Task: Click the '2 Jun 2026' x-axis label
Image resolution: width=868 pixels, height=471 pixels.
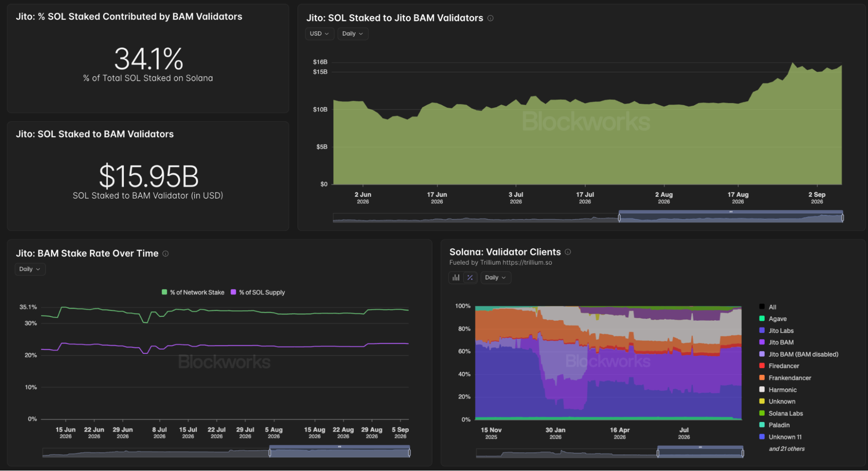Action: 363,198
